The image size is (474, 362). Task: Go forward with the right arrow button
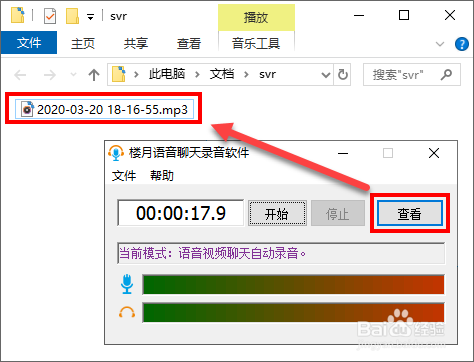click(x=50, y=75)
